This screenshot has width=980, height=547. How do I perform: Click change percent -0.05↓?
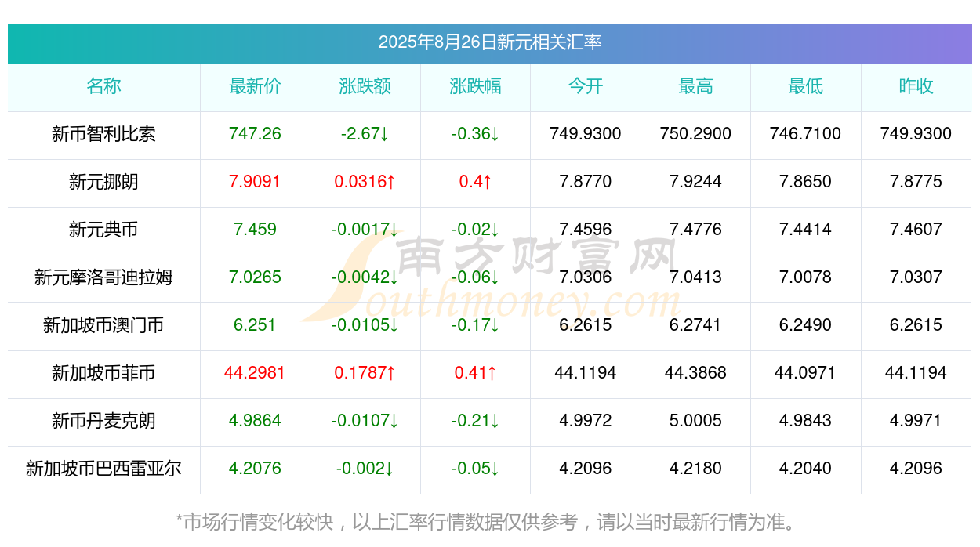475,469
